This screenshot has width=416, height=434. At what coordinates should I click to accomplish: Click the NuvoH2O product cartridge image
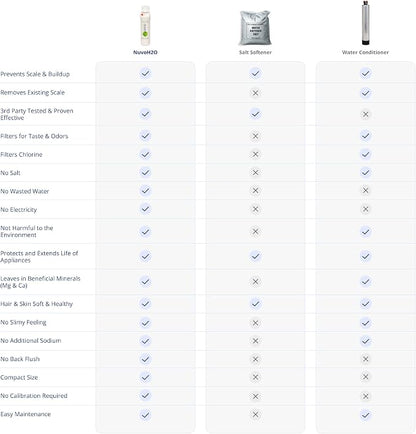[145, 26]
